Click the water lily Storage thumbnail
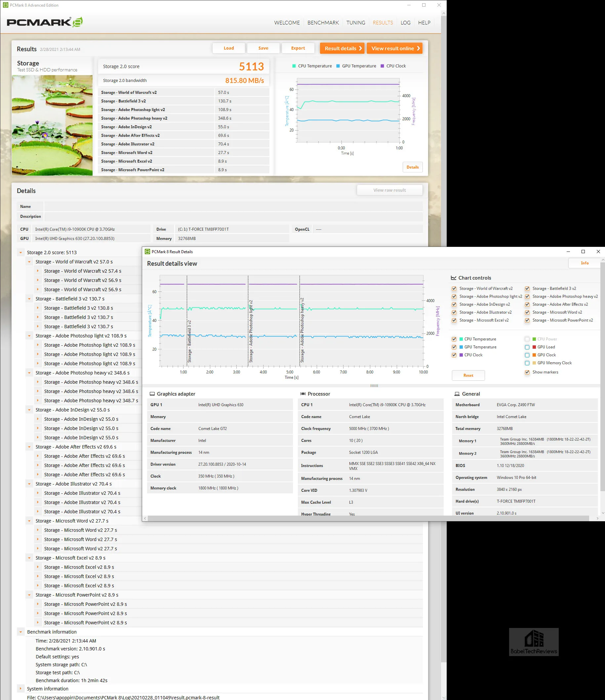605x700 pixels. [x=52, y=125]
